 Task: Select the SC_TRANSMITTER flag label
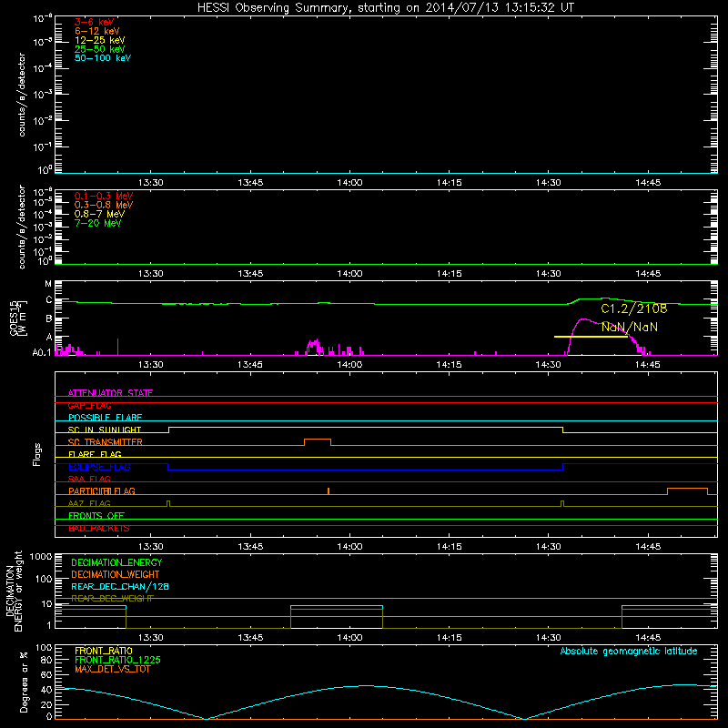pos(106,442)
